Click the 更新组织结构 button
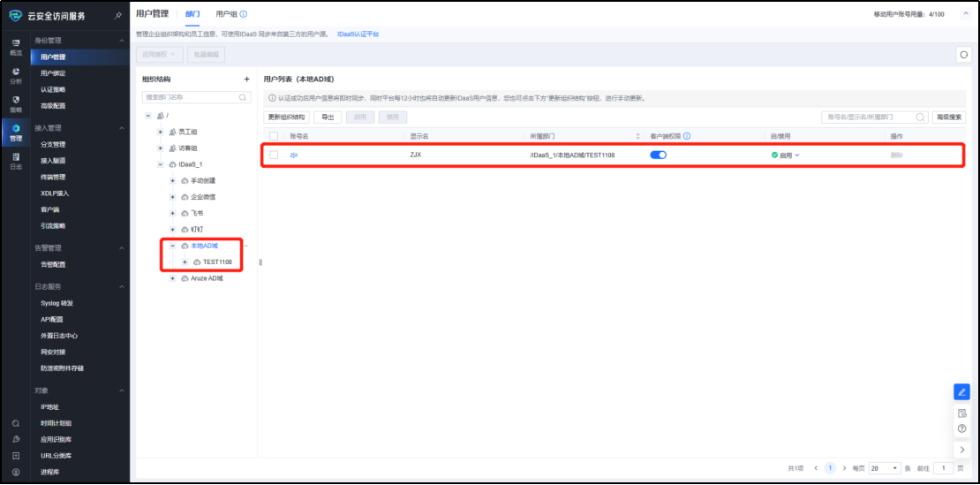This screenshot has width=980, height=485. tap(286, 117)
